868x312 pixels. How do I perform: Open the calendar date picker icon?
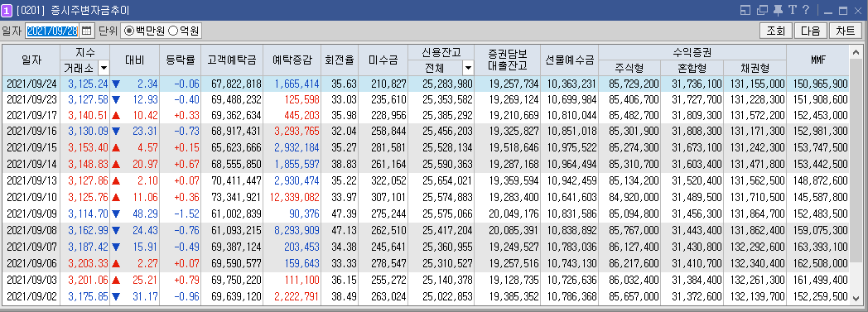coord(88,30)
